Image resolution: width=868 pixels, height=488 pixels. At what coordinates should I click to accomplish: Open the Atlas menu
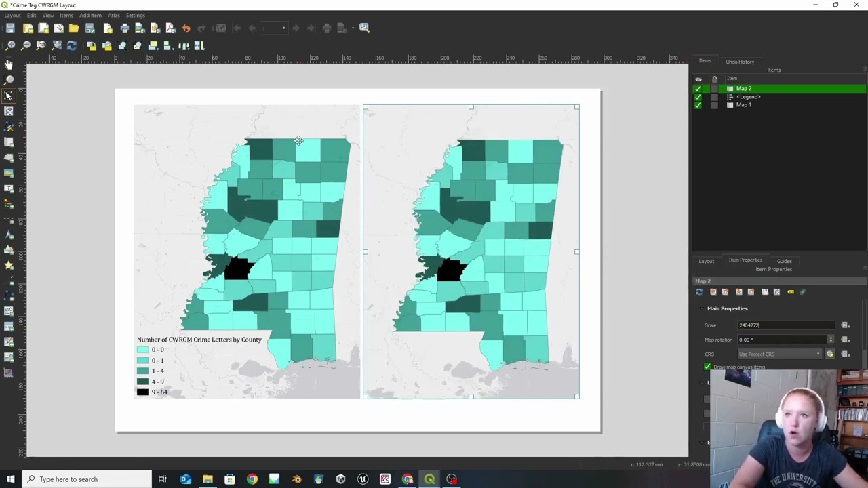[114, 15]
